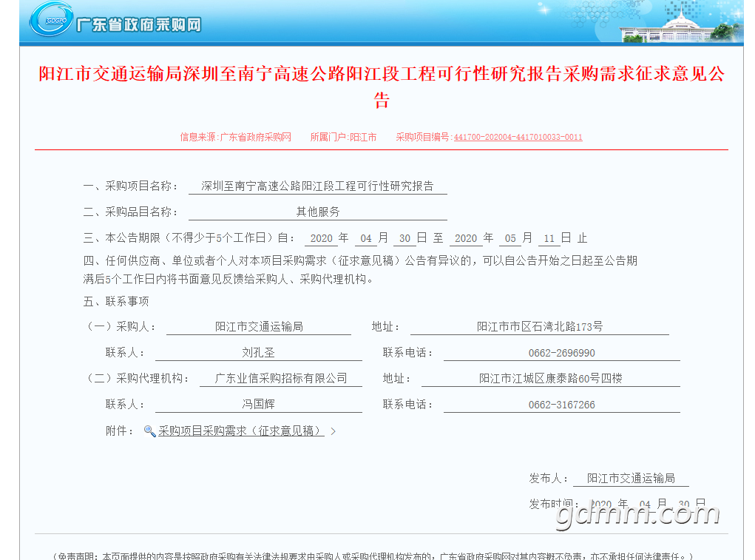This screenshot has width=755, height=560.
Task: Click the 采购项目名称 field with 深圳至南宁高速公路
Action: 317,186
